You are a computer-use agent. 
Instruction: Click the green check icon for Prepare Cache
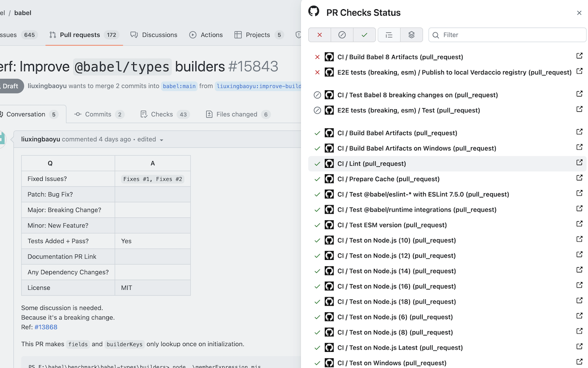click(x=317, y=179)
